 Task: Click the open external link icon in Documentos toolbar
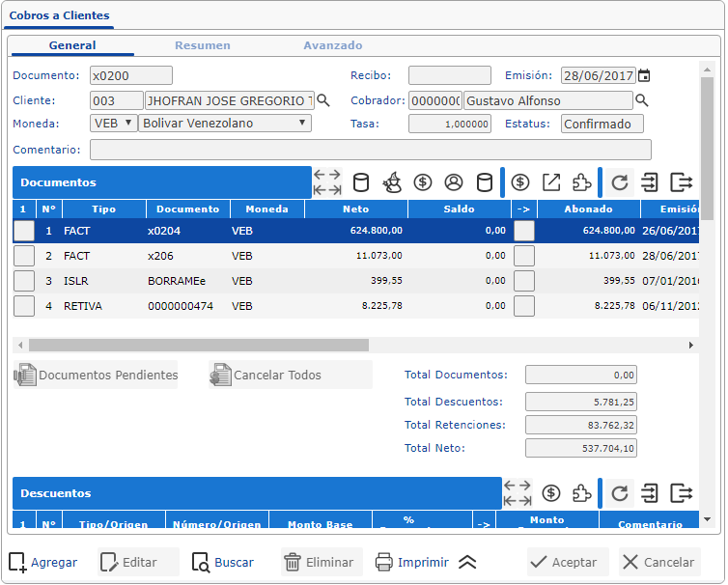coord(551,181)
